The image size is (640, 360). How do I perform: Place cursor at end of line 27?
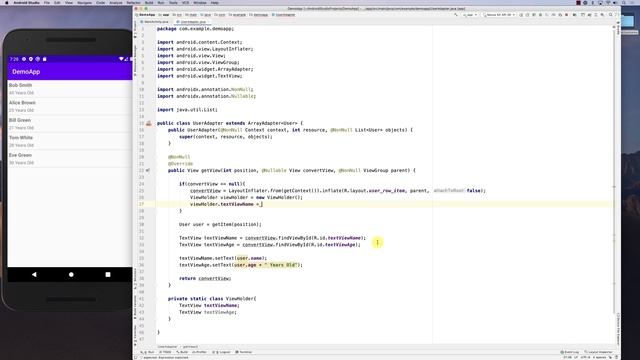click(x=263, y=204)
